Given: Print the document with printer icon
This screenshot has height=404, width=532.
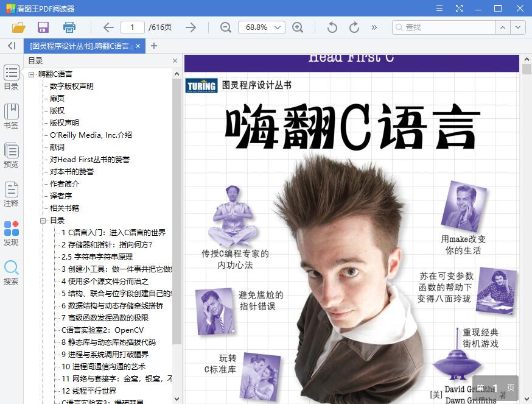Looking at the screenshot, I should click(69, 27).
